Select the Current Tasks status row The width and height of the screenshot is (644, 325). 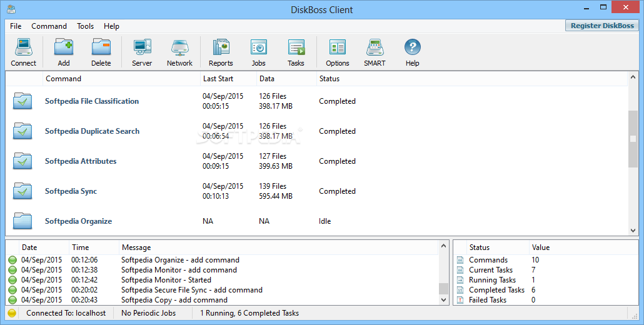tap(546, 270)
